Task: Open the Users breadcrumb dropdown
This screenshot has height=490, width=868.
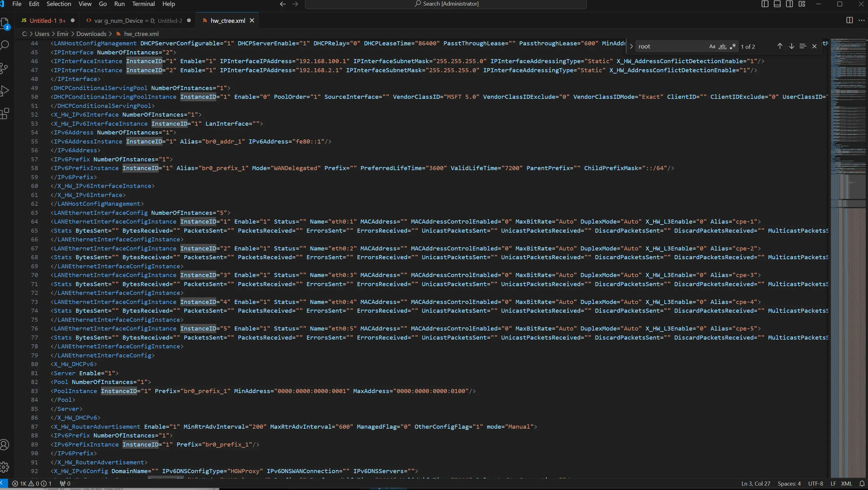Action: coord(42,34)
